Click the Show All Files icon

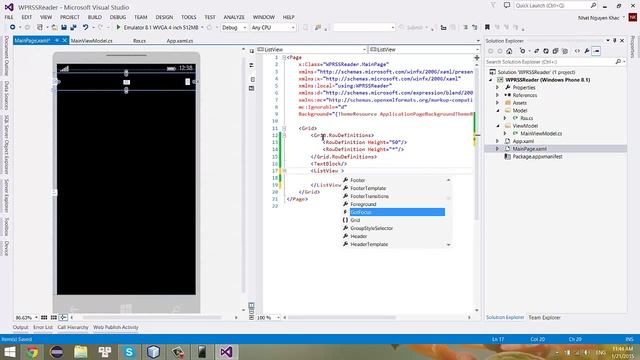coord(565,51)
